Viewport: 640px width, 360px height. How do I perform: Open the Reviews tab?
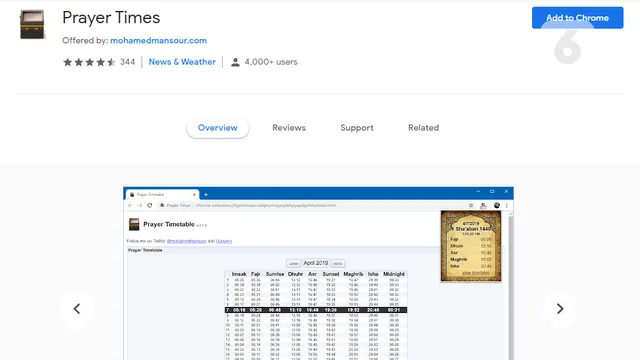tap(289, 128)
